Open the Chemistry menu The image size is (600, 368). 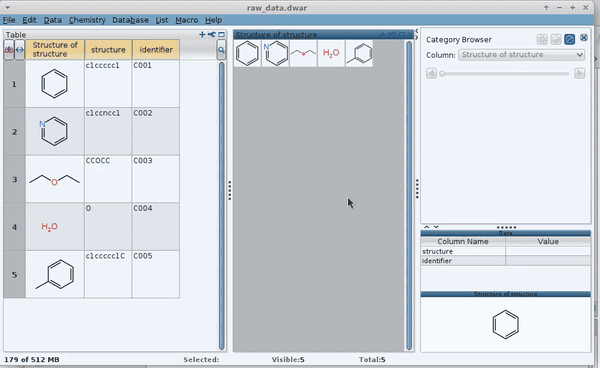point(87,20)
